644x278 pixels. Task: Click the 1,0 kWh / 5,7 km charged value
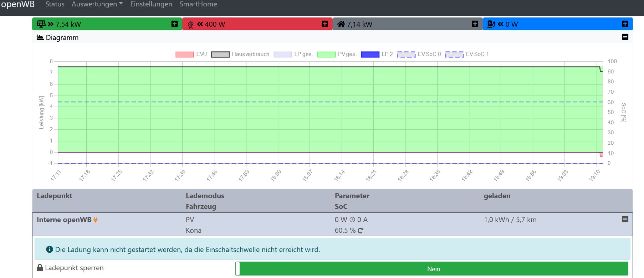click(510, 220)
